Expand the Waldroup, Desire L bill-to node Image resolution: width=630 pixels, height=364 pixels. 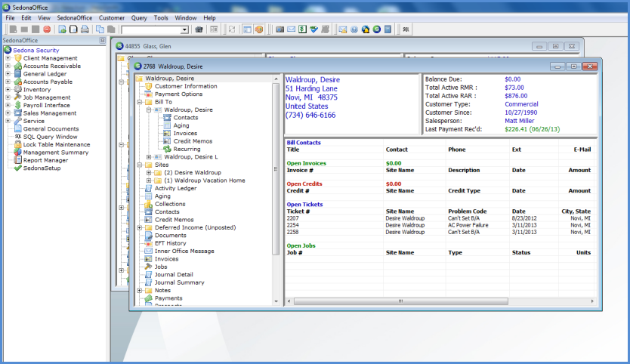pyautogui.click(x=149, y=157)
